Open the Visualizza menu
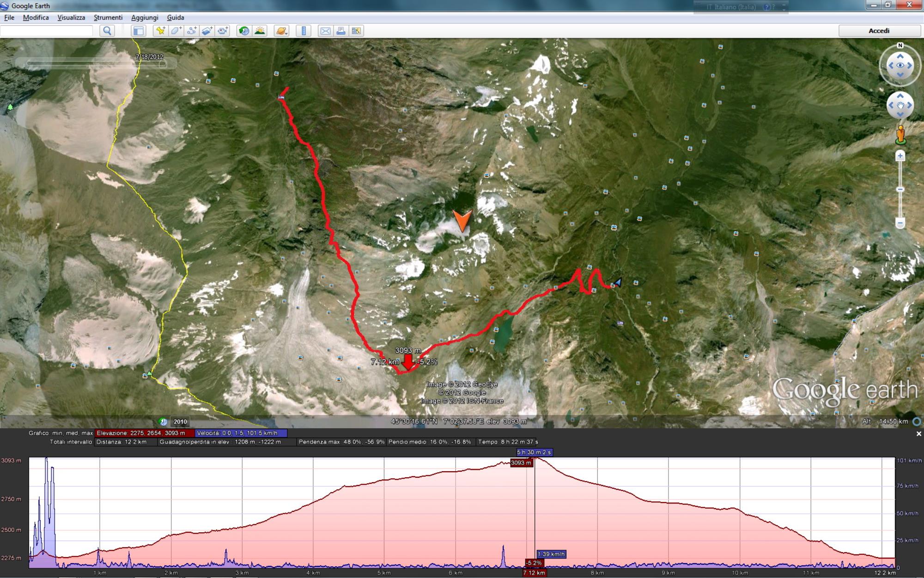Screen dimensions: 924x578 (71, 18)
